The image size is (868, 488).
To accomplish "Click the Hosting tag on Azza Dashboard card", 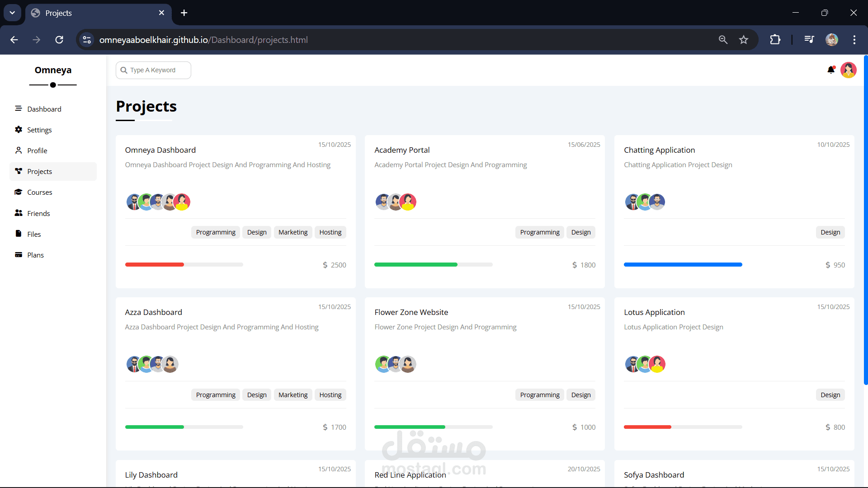I will [x=330, y=395].
